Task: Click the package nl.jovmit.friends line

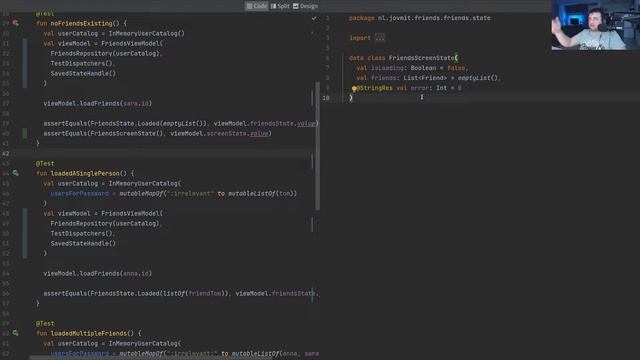Action: pyautogui.click(x=420, y=18)
